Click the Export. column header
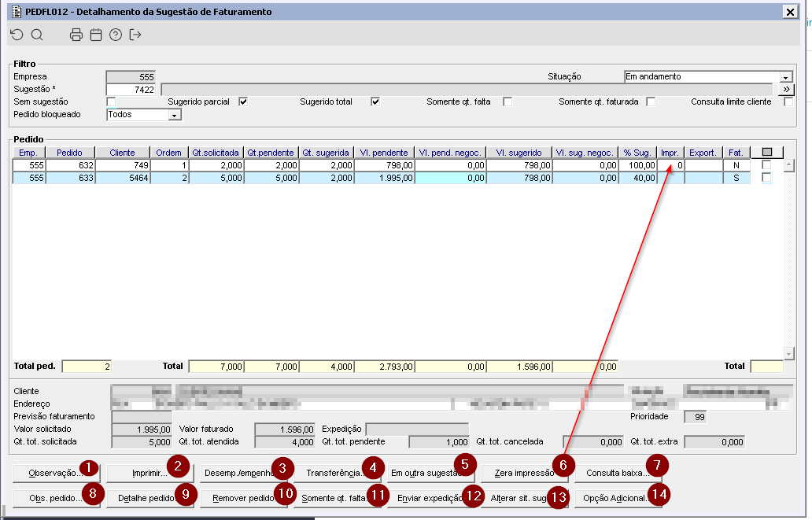The height and width of the screenshot is (520, 812). coord(703,153)
